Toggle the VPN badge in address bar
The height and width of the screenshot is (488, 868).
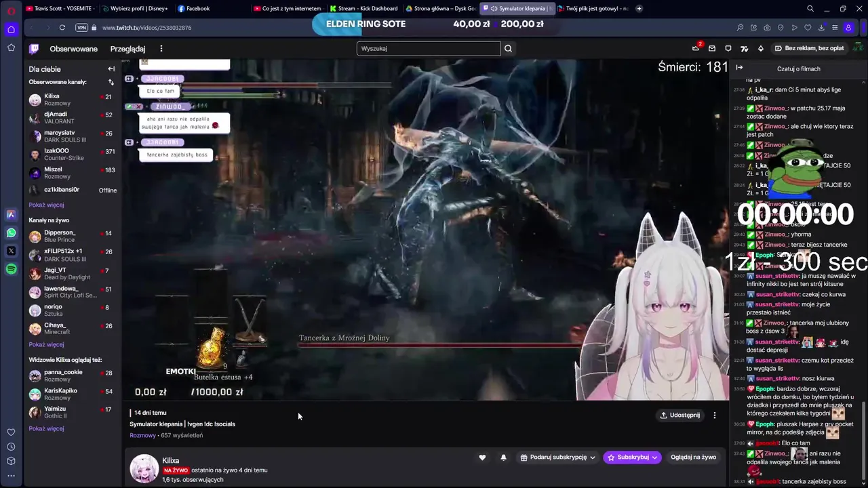[x=82, y=28]
